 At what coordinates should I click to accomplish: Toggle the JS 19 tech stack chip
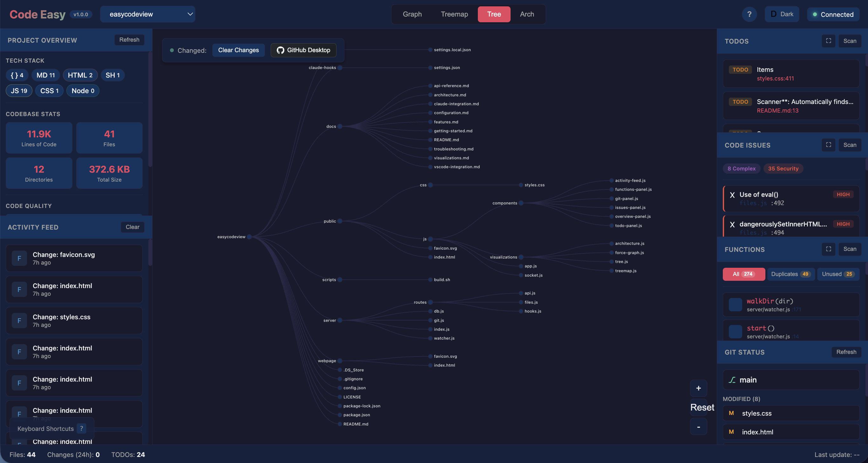(x=19, y=91)
